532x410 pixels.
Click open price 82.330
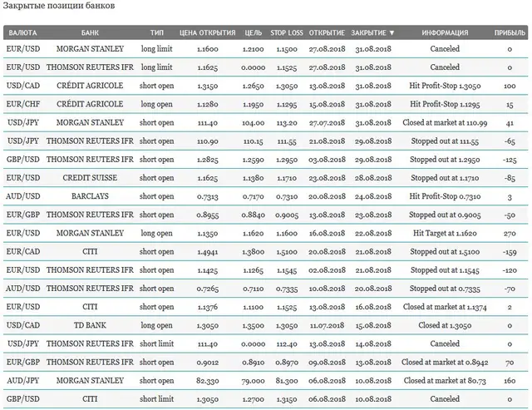207,381
